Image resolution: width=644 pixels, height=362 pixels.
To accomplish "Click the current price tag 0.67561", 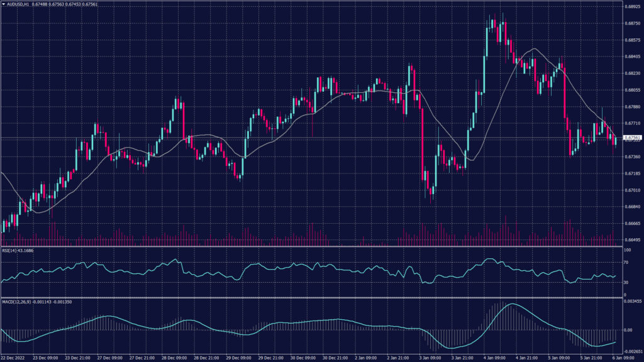I will (632, 137).
